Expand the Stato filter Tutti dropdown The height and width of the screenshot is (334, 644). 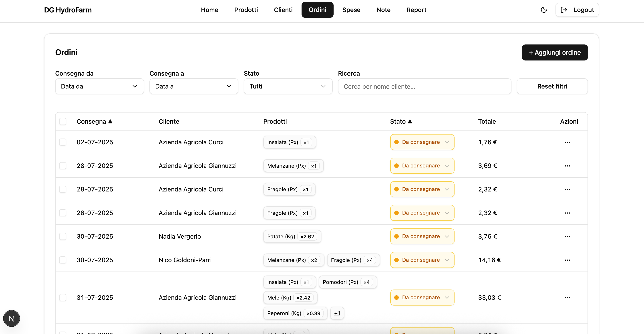pos(288,86)
